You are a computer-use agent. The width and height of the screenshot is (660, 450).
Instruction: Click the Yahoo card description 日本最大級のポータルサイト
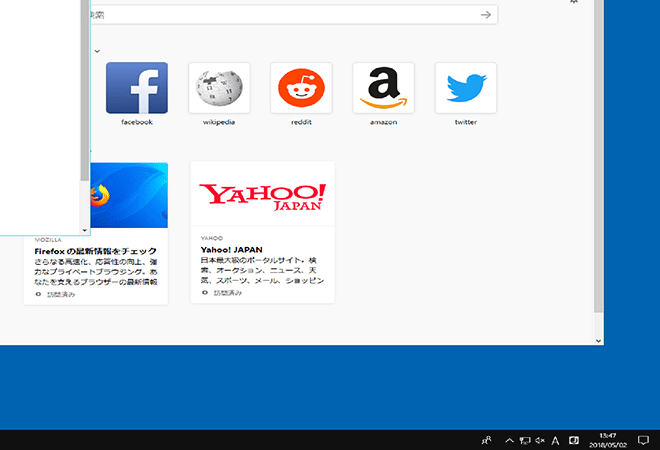262,270
